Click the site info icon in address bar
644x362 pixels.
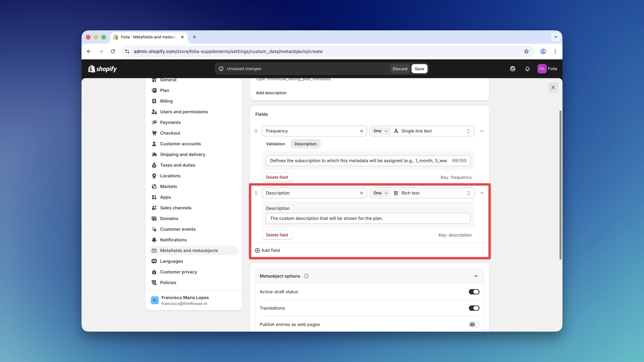pyautogui.click(x=127, y=51)
